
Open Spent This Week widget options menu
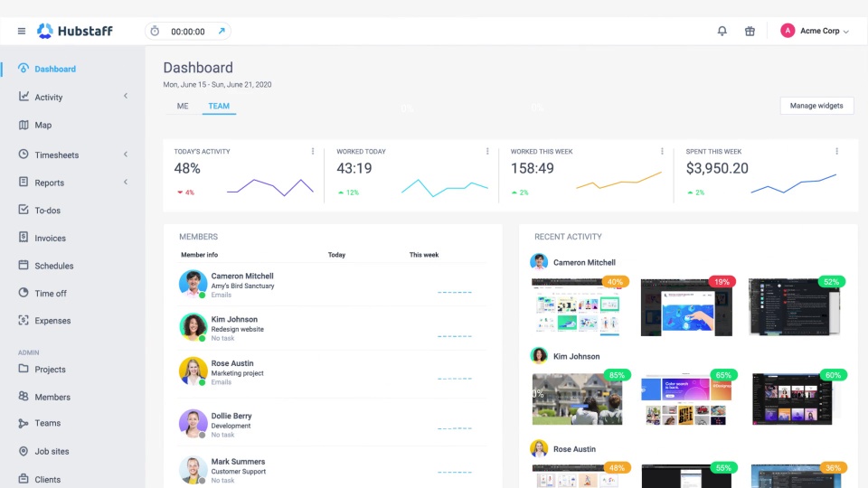click(837, 151)
